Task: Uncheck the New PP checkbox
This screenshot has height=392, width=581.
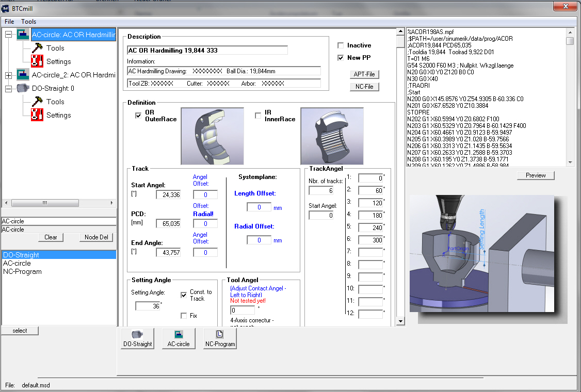Action: click(x=341, y=58)
